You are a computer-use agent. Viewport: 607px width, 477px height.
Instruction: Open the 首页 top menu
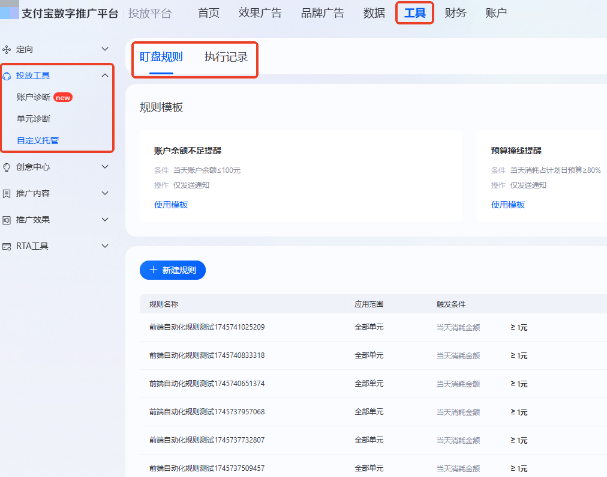209,13
